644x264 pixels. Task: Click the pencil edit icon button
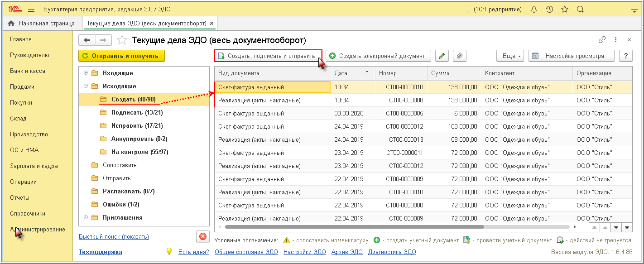[x=442, y=56]
